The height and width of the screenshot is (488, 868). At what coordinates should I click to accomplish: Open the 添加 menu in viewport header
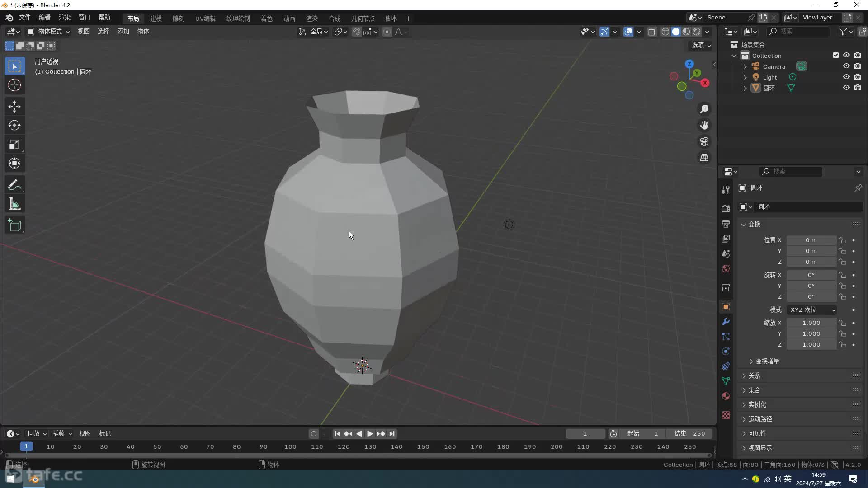(123, 31)
